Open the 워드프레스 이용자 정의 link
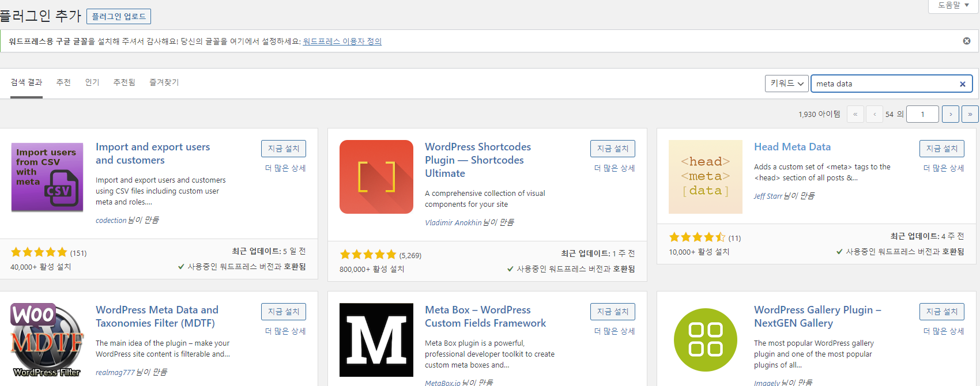The height and width of the screenshot is (386, 980). (342, 41)
